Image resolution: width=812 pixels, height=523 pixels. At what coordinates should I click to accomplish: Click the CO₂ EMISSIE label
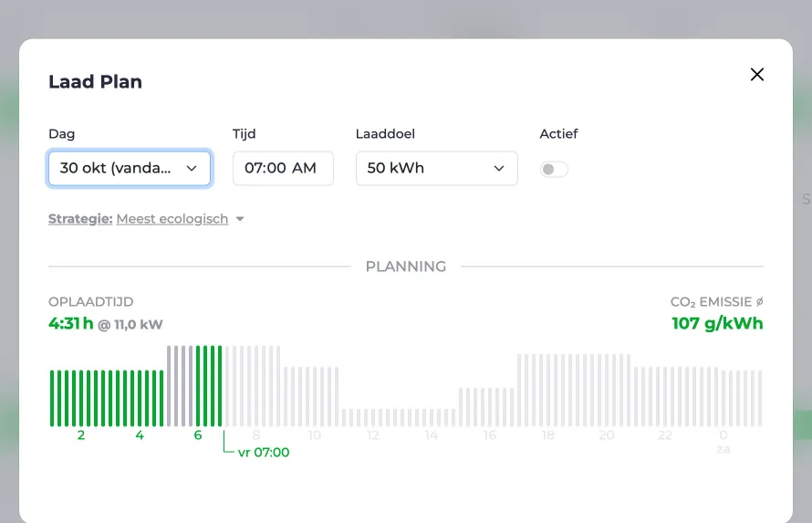(x=717, y=301)
